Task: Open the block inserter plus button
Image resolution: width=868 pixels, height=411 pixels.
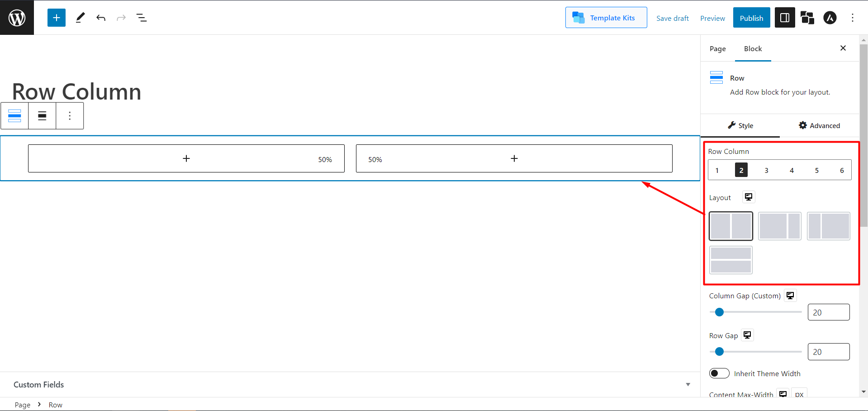Action: [57, 18]
